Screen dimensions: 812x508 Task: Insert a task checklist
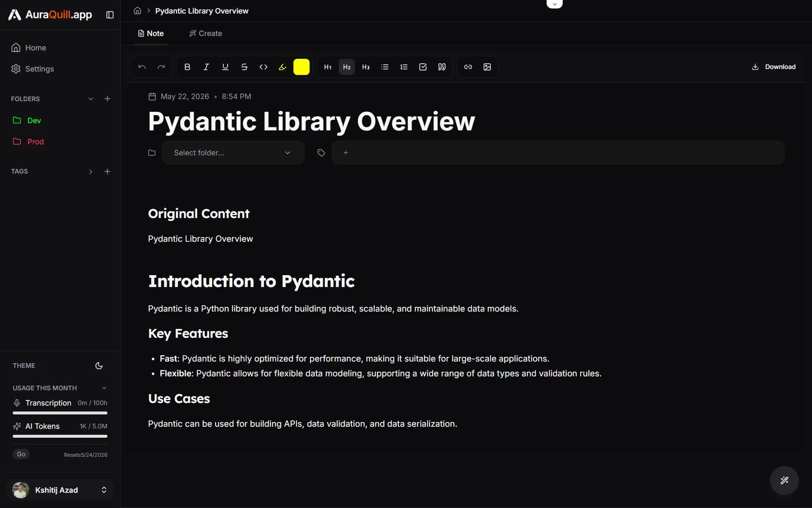click(x=423, y=67)
